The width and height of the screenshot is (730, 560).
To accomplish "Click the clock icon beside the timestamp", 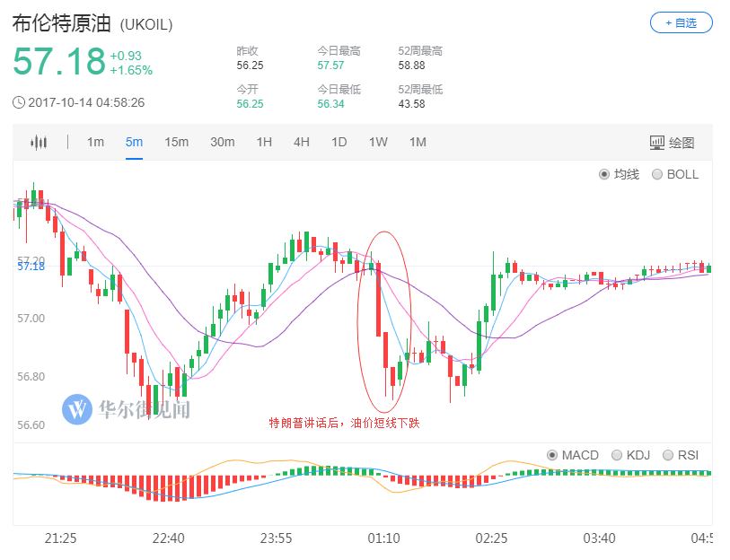I will point(19,102).
